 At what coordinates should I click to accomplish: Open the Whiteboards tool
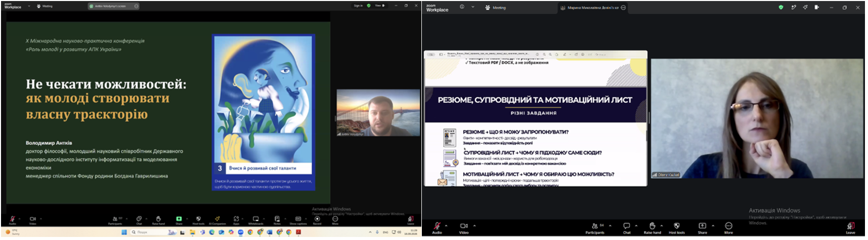tap(255, 220)
